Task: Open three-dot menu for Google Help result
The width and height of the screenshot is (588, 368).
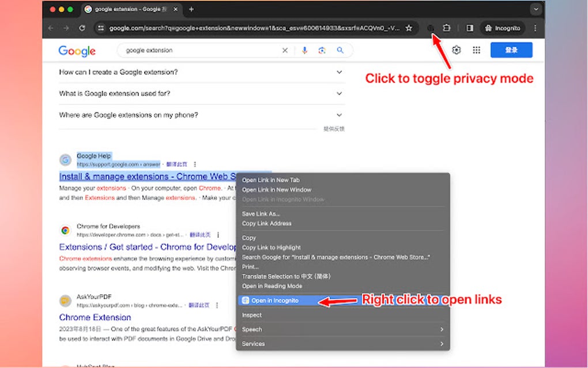Action: 195,164
